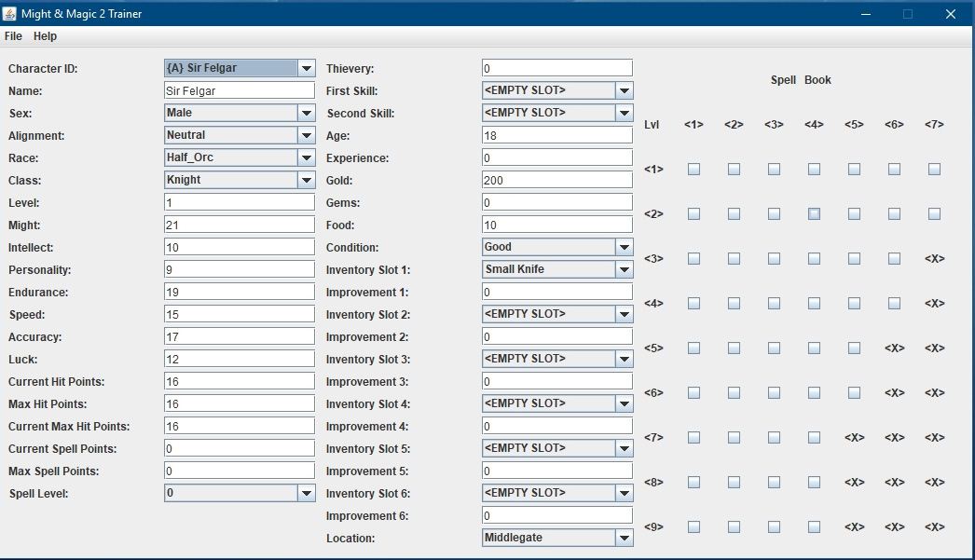Click the Might field showing 21
Image resolution: width=975 pixels, height=560 pixels.
[x=240, y=225]
